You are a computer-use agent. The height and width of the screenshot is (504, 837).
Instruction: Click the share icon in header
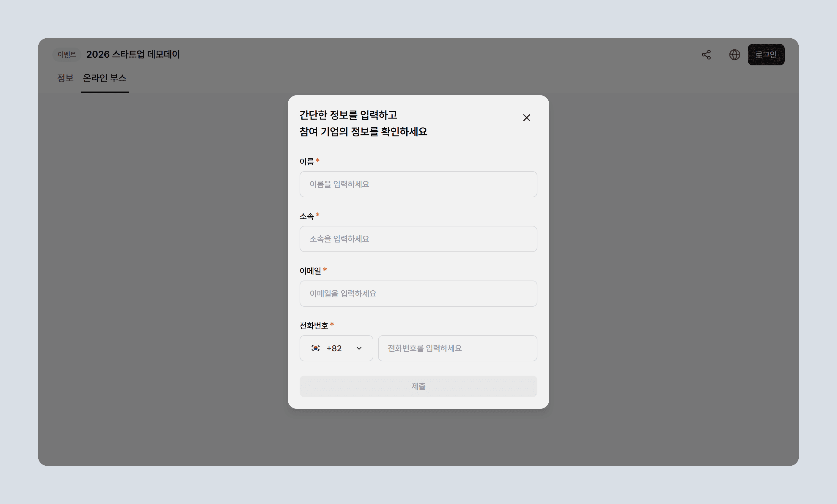click(x=706, y=55)
